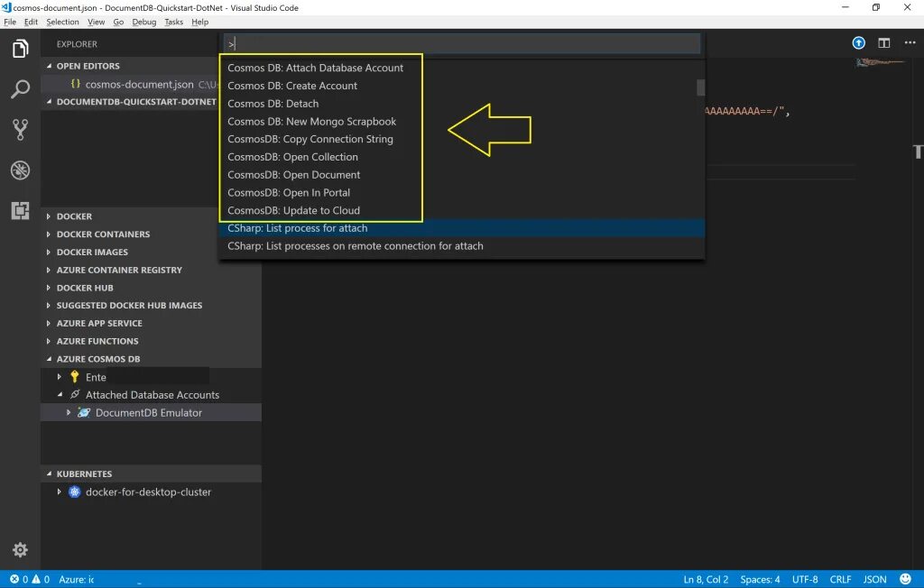Expand docker-for-desktop-cluster node arrow
The height and width of the screenshot is (588, 924).
(x=59, y=492)
